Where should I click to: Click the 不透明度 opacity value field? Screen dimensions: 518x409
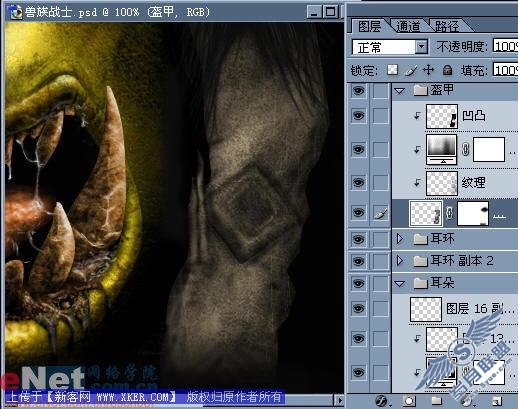click(x=505, y=46)
